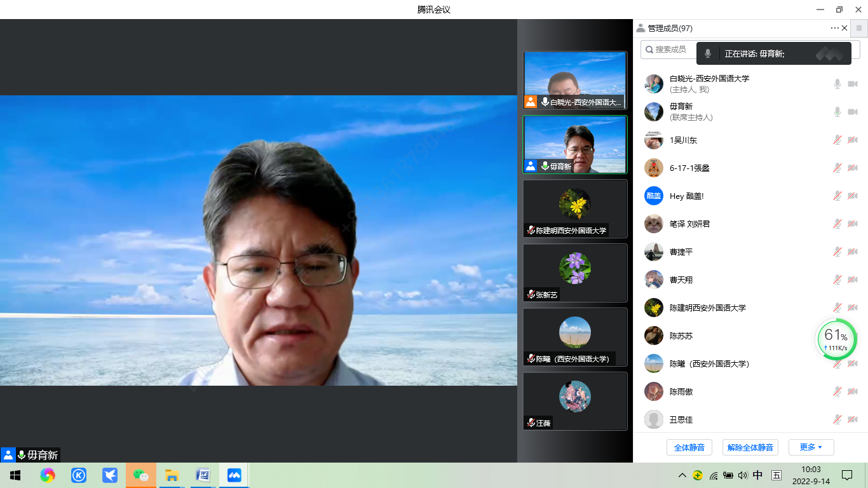Click microphone icon next to 白晓光-西安外国语大学
The height and width of the screenshot is (488, 868).
(x=837, y=84)
